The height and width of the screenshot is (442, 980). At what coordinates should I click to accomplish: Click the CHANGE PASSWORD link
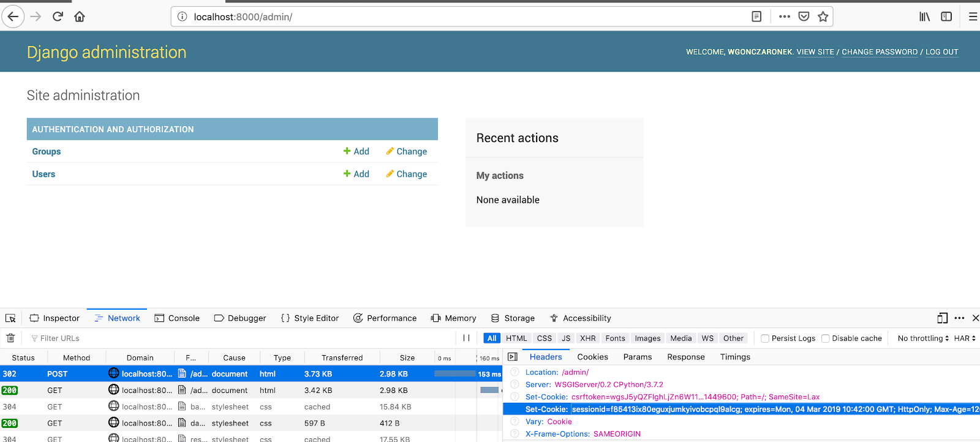point(880,52)
